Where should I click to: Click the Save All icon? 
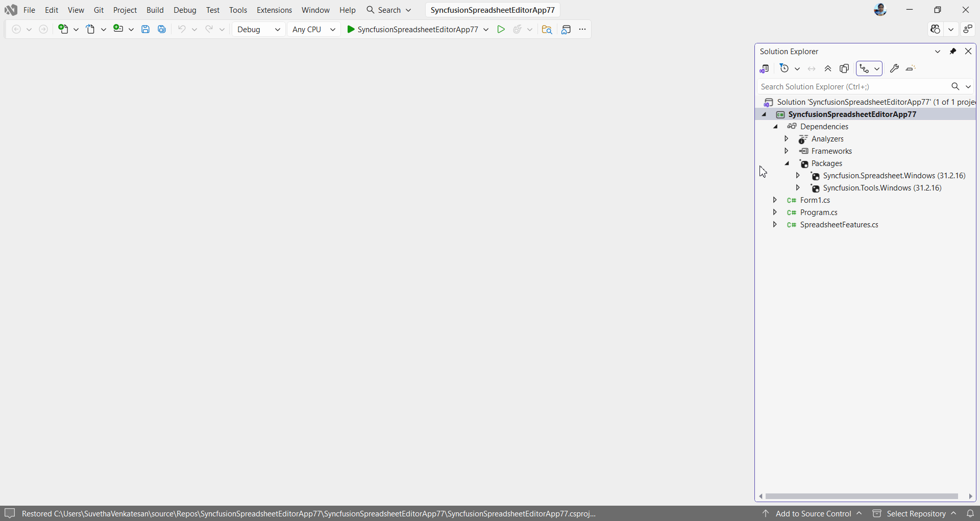pyautogui.click(x=162, y=29)
